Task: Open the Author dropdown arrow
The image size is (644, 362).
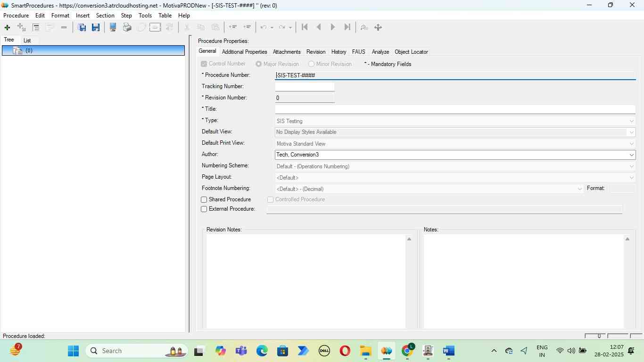Action: (x=631, y=155)
